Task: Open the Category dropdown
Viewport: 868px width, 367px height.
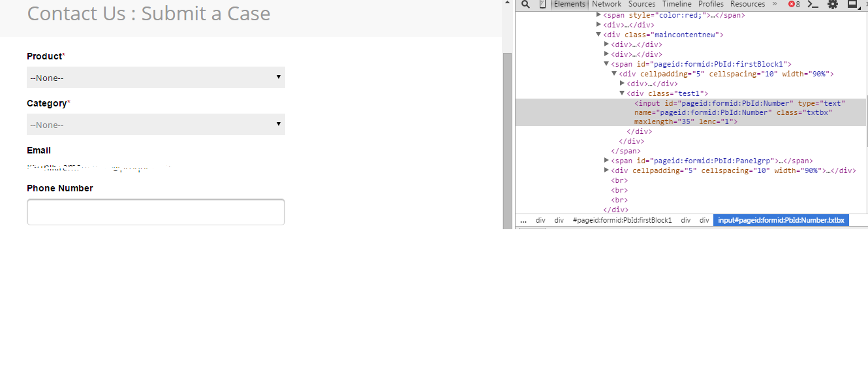Action: point(156,124)
